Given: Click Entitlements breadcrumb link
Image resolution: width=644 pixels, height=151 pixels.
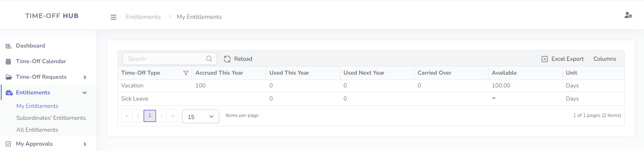Looking at the screenshot, I should [x=143, y=17].
